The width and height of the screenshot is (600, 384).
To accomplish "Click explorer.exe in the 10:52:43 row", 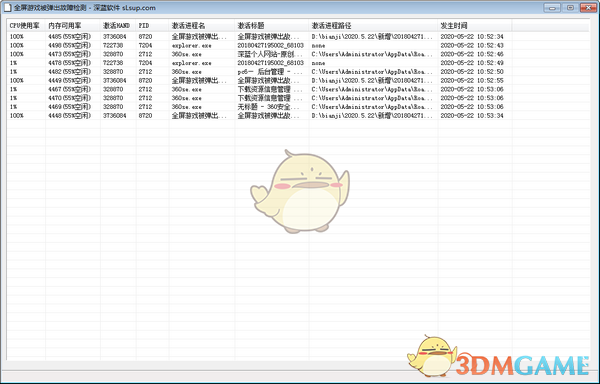I will tap(191, 46).
